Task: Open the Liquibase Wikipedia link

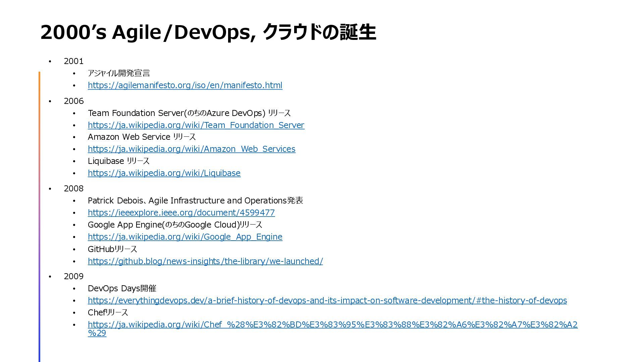Action: 164,173
